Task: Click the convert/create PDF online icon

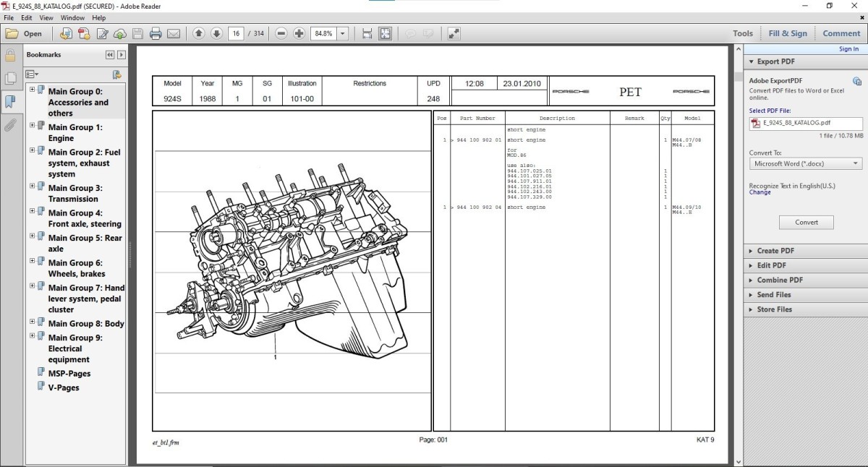Action: point(66,33)
